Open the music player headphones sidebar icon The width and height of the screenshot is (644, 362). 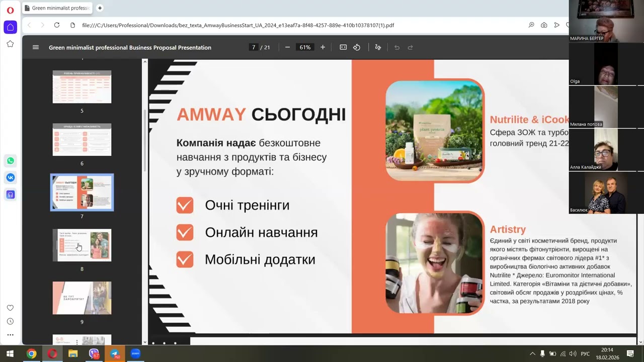pos(10,195)
